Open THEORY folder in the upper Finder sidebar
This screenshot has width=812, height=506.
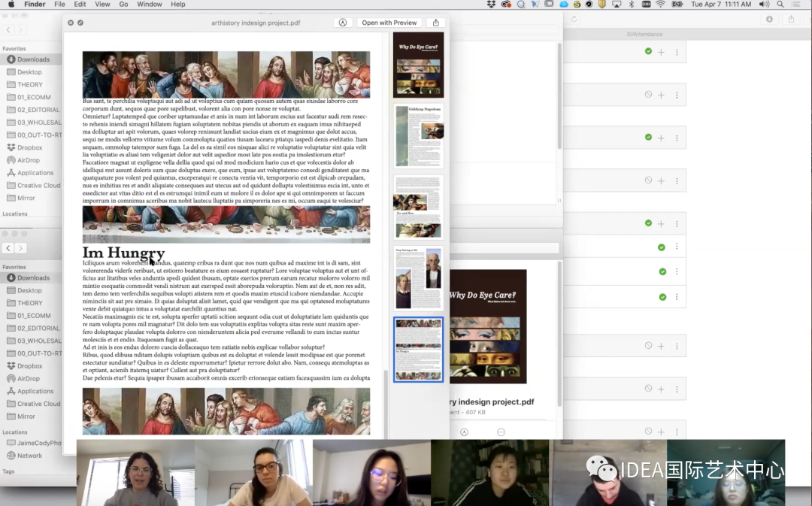pyautogui.click(x=31, y=84)
